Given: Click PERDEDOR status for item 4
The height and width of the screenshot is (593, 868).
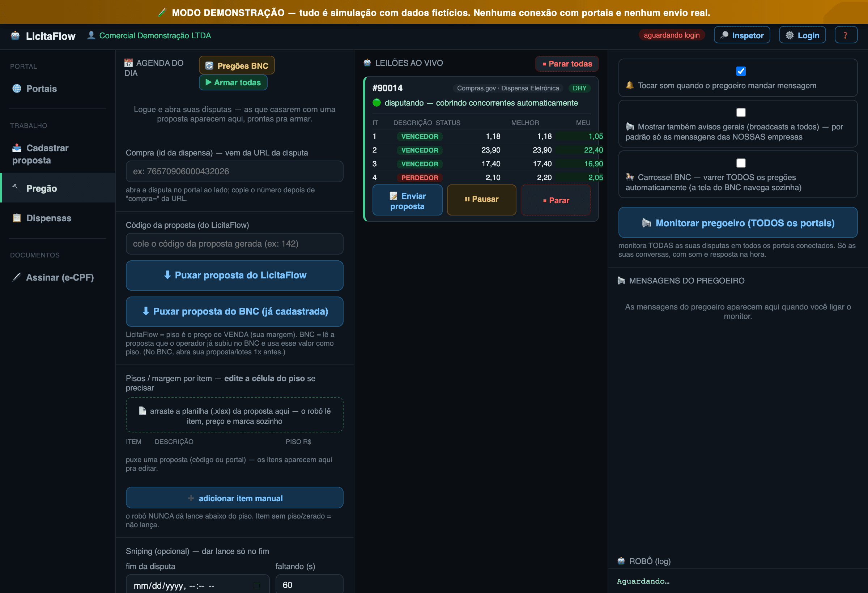Looking at the screenshot, I should [x=420, y=178].
